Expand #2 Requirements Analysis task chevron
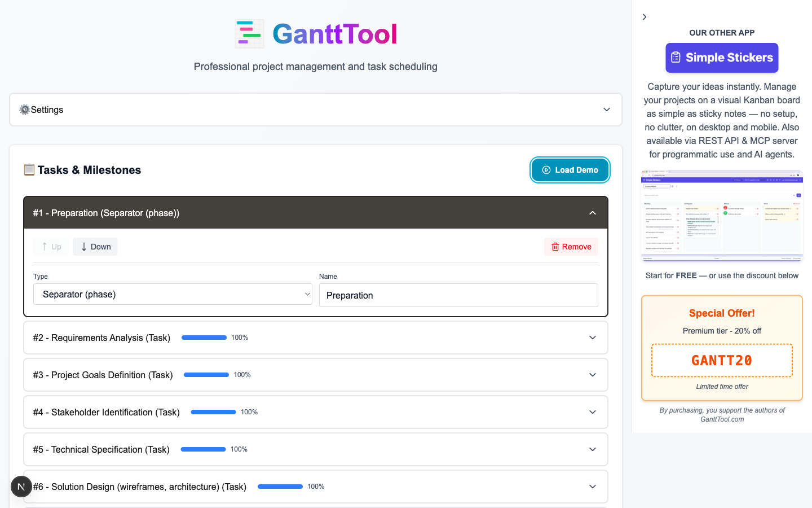 pyautogui.click(x=593, y=338)
